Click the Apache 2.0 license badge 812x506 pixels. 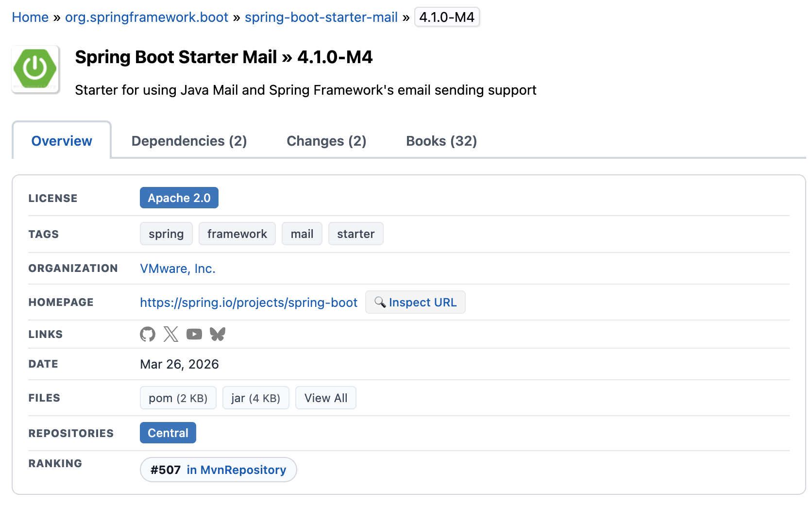(x=179, y=198)
